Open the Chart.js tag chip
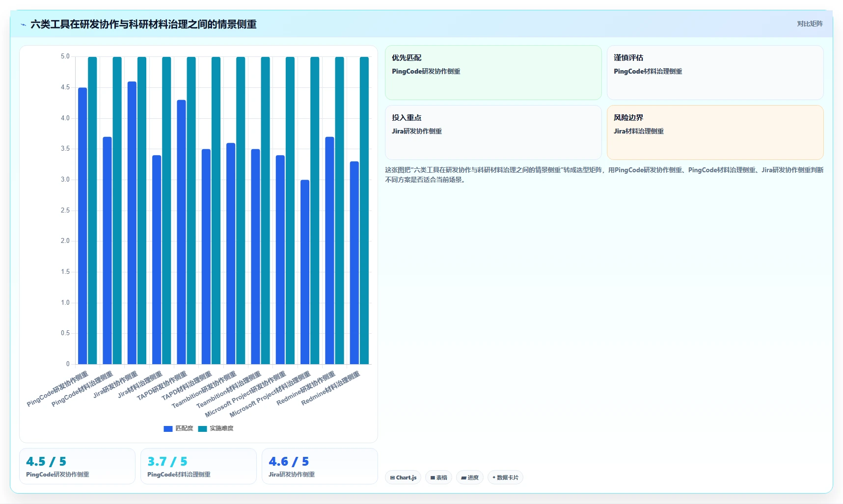 pyautogui.click(x=403, y=477)
